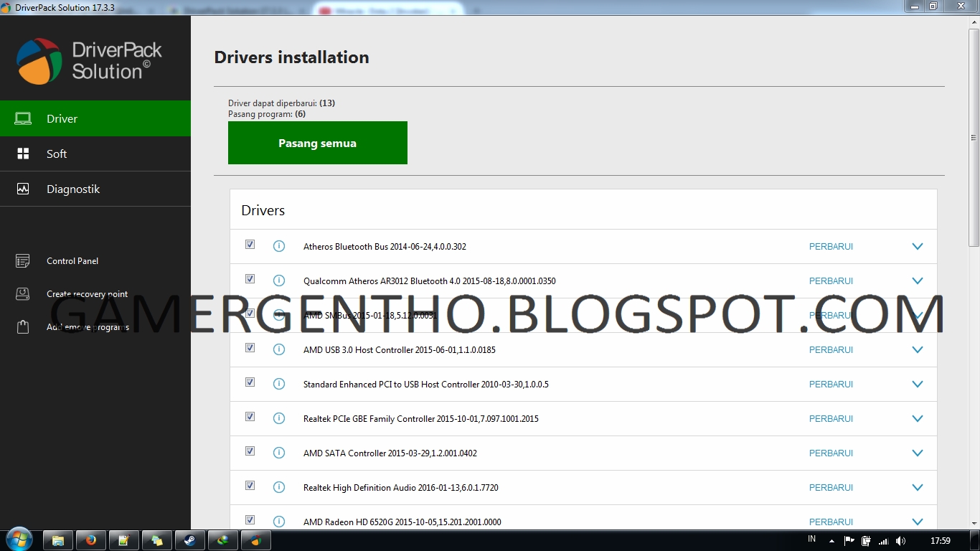Uncheck Qualcomm Atheros AR3012 Bluetooth checkbox
Screen dimensions: 980x551
click(x=250, y=279)
